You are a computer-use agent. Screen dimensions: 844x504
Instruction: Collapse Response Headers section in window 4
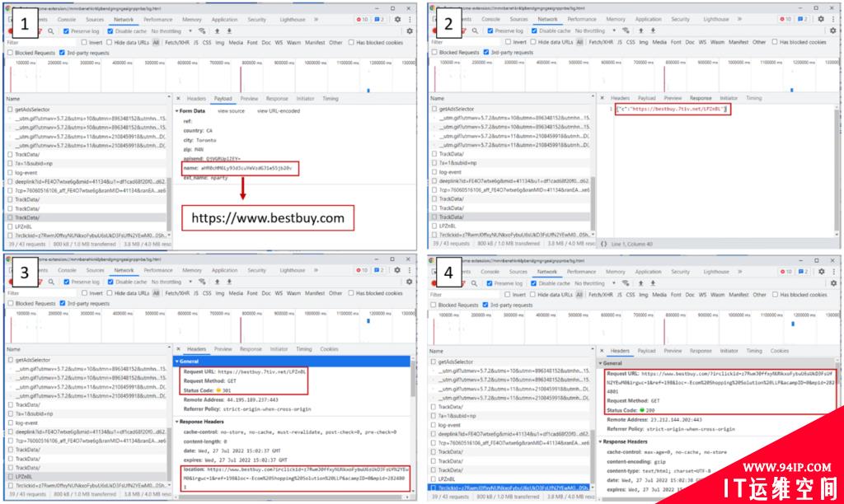[x=601, y=441]
